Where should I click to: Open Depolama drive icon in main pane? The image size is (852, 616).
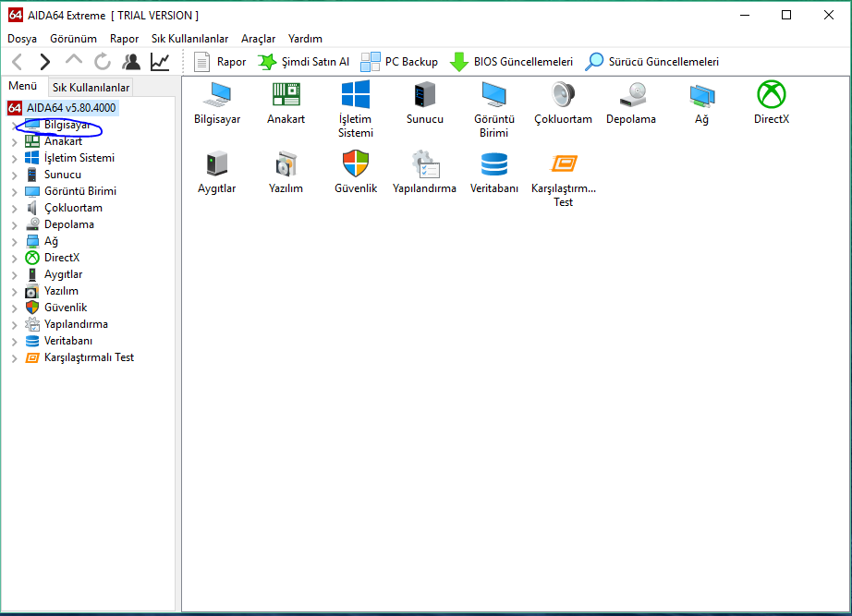coord(632,94)
